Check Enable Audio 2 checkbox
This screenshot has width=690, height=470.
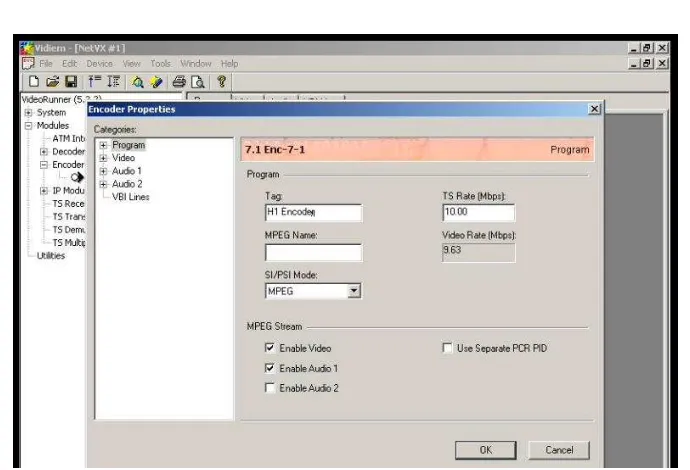click(x=270, y=388)
